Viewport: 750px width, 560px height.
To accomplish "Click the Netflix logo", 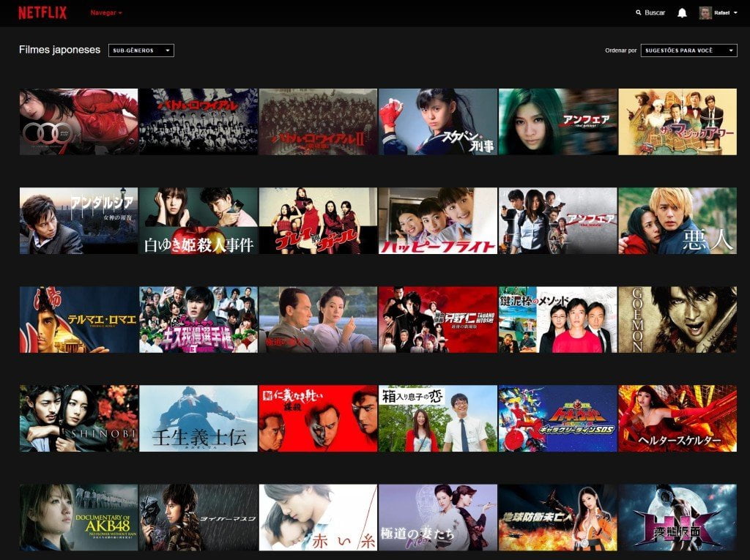I will (x=42, y=12).
